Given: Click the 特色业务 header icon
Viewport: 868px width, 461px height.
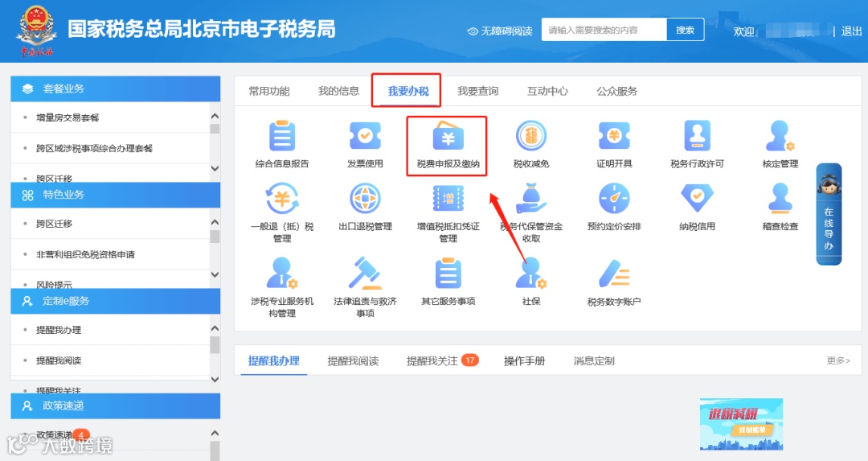Looking at the screenshot, I should [27, 195].
